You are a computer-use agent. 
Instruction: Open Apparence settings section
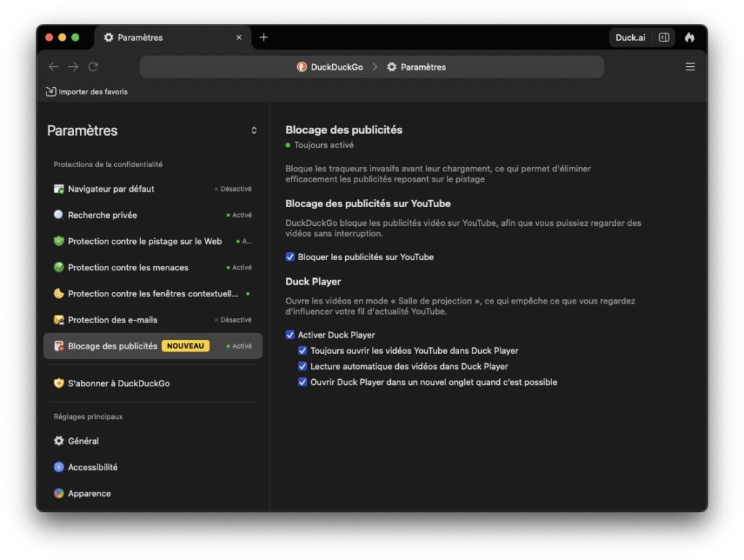click(153, 493)
